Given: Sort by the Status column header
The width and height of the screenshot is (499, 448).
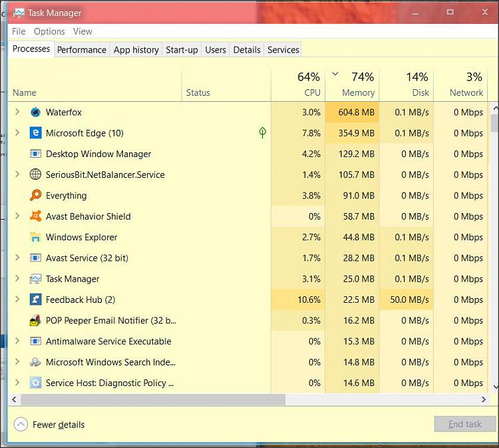Looking at the screenshot, I should tap(226, 86).
